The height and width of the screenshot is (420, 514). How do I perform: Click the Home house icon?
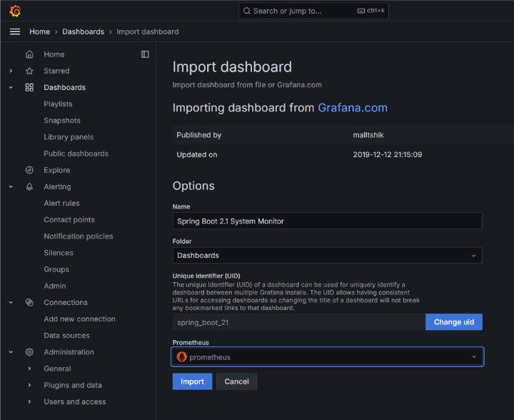tap(29, 54)
